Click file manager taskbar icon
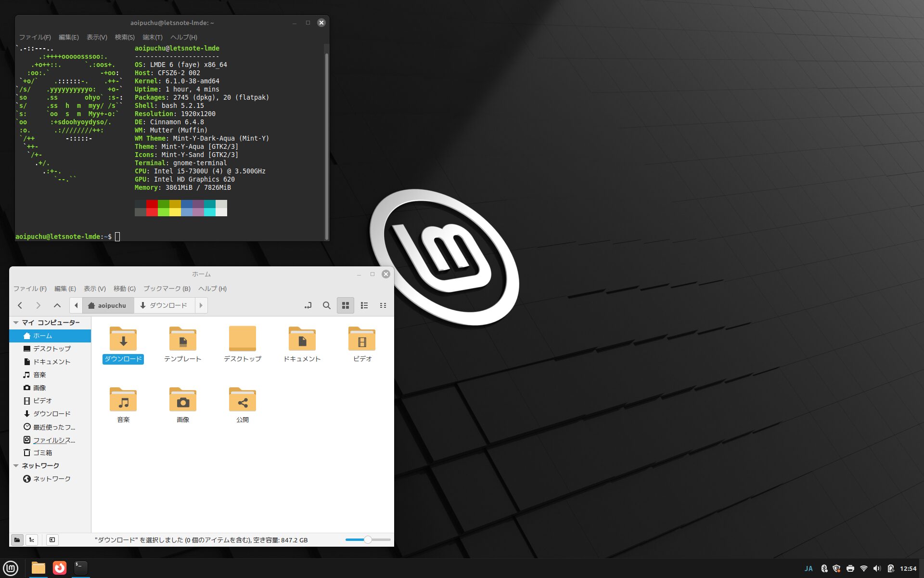924x578 pixels. [x=38, y=568]
